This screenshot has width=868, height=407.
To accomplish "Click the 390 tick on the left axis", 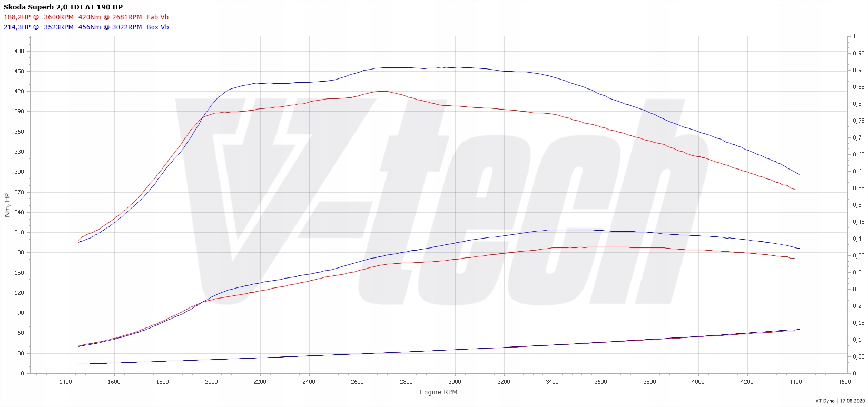I will [x=19, y=112].
